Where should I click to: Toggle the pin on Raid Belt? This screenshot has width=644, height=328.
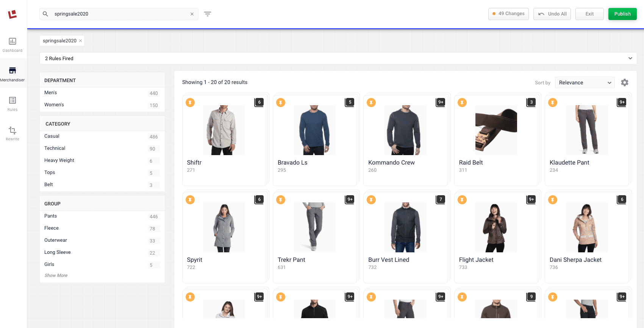coord(462,103)
